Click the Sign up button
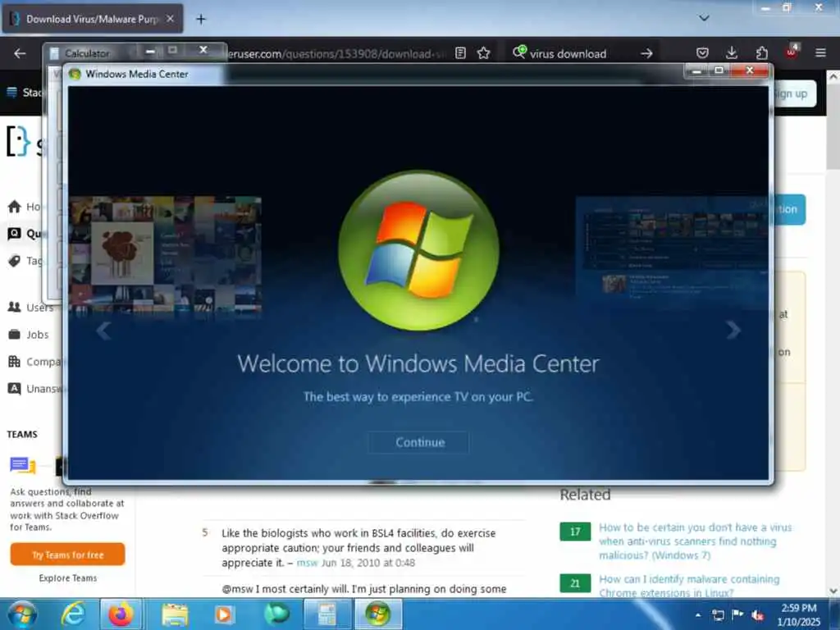This screenshot has width=840, height=630. click(795, 94)
